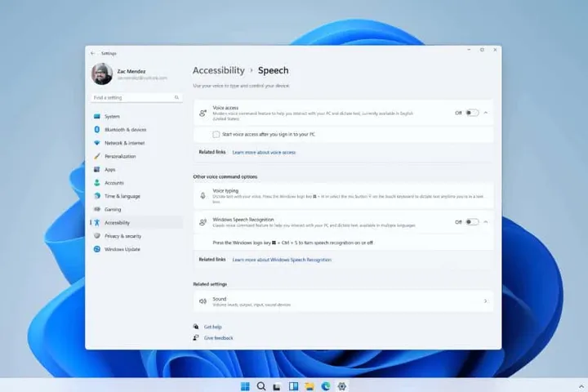Select Accessibility figure icon
Screen dimensions: 588x392
[96, 222]
